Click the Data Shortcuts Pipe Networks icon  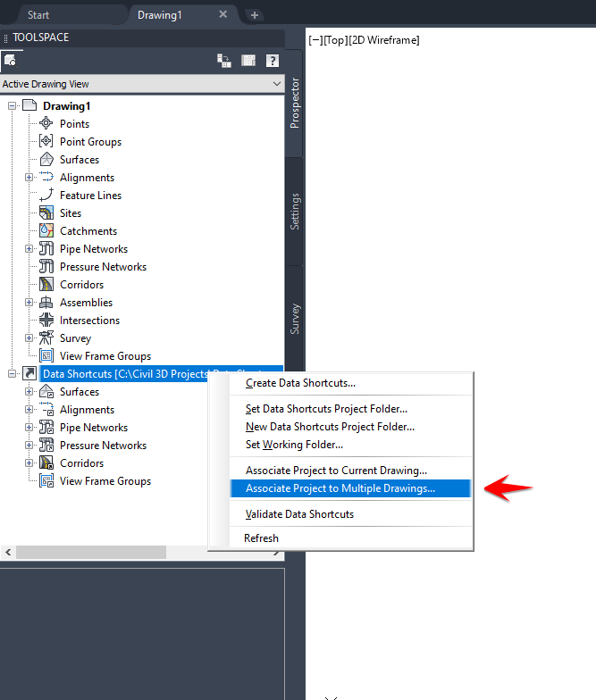tap(46, 427)
